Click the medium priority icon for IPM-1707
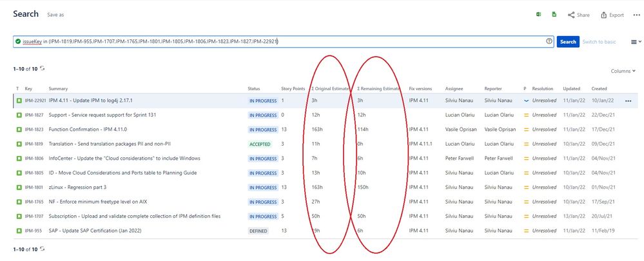Viewport: 644px width, 261px height. (526, 217)
